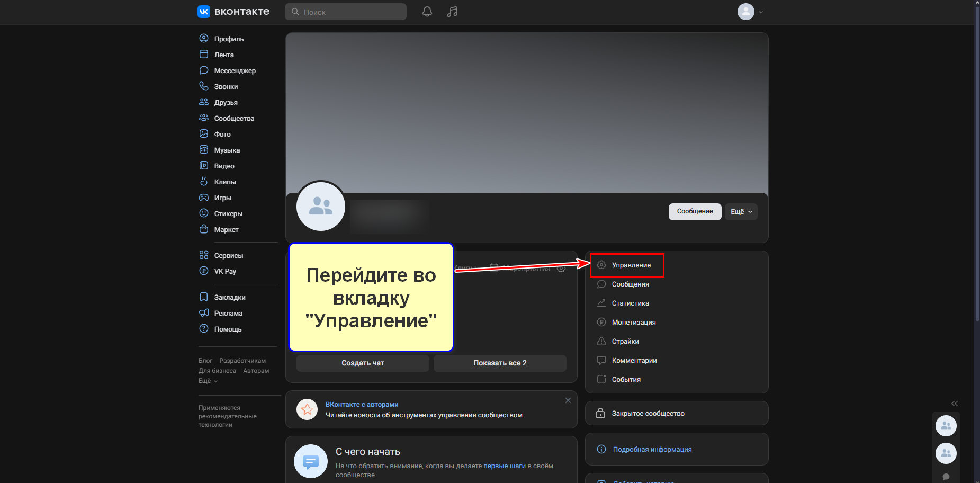Open 'Управление' community settings

[x=627, y=265]
